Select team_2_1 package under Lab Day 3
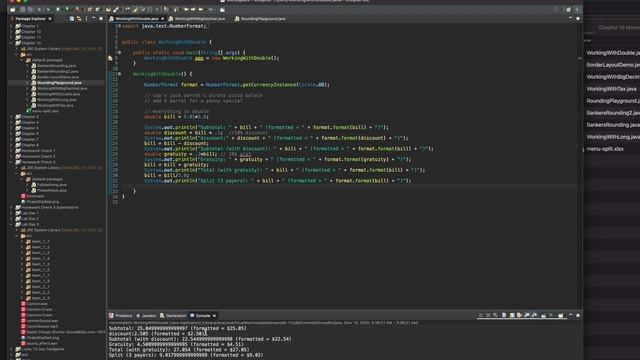 point(38,287)
